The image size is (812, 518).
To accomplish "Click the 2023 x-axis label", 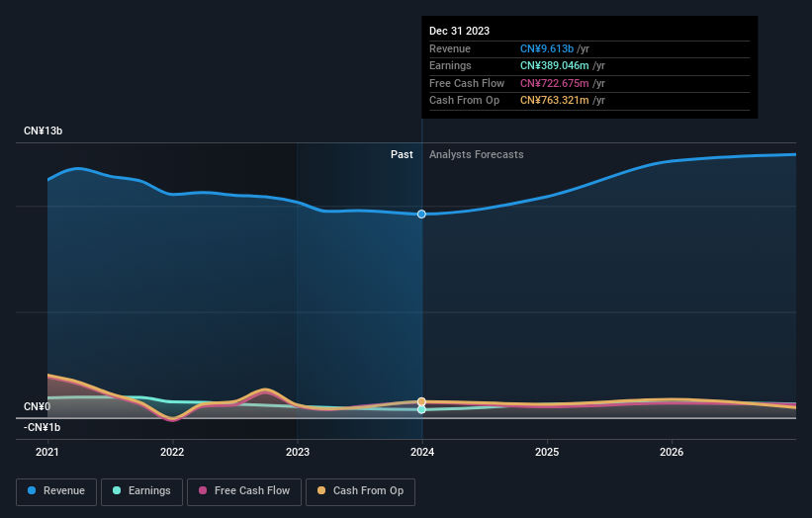I will [x=298, y=452].
